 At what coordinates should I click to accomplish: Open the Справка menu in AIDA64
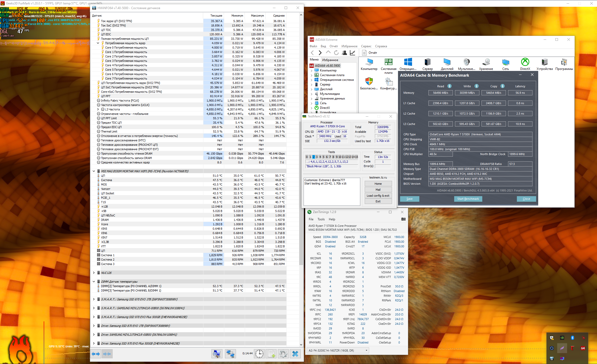coord(381,46)
